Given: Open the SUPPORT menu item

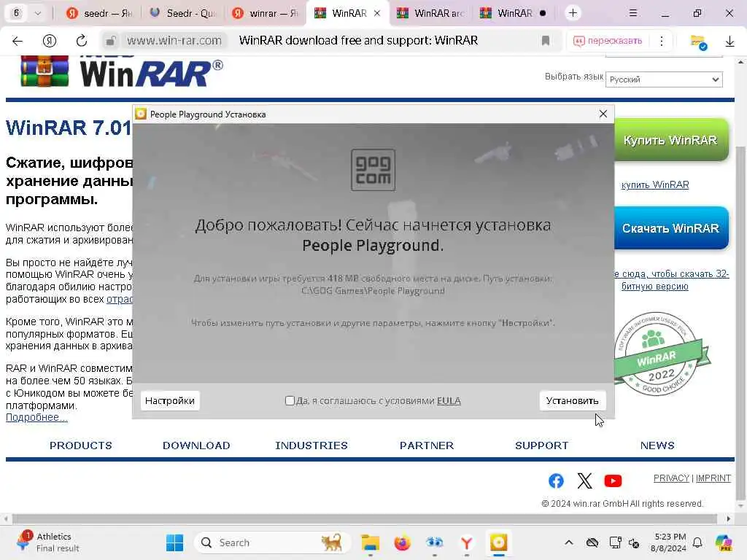Looking at the screenshot, I should click(542, 446).
